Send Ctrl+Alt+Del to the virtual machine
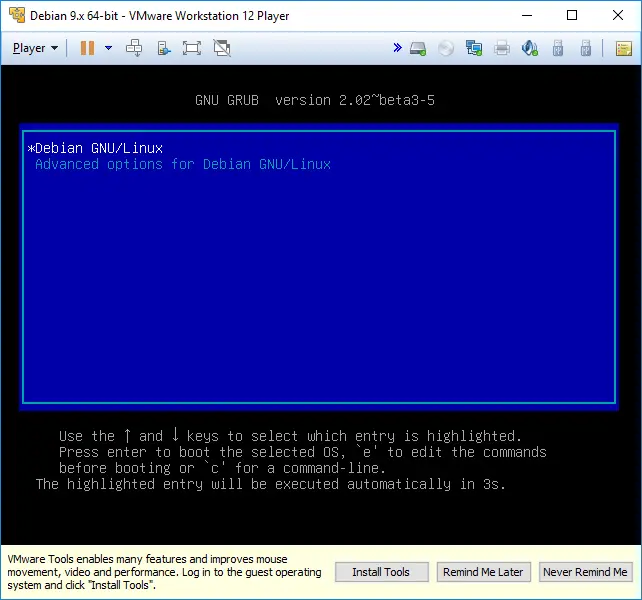Screen dimensions: 642x600 point(134,48)
